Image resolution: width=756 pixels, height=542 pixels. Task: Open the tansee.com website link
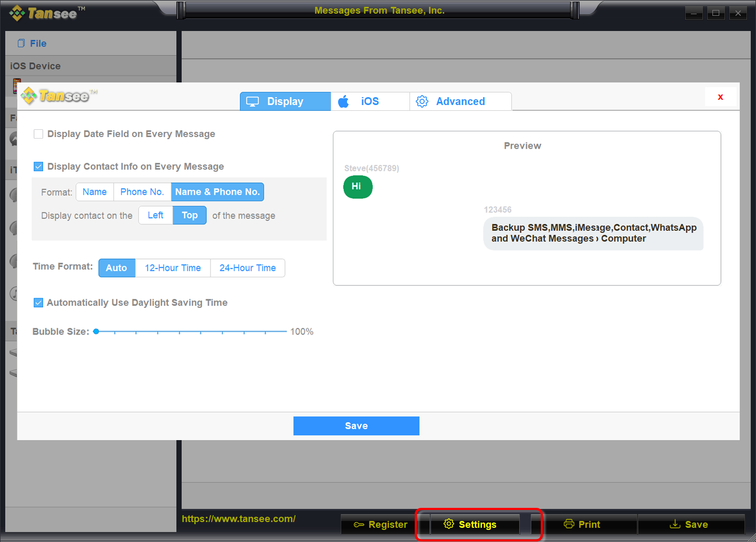[239, 519]
